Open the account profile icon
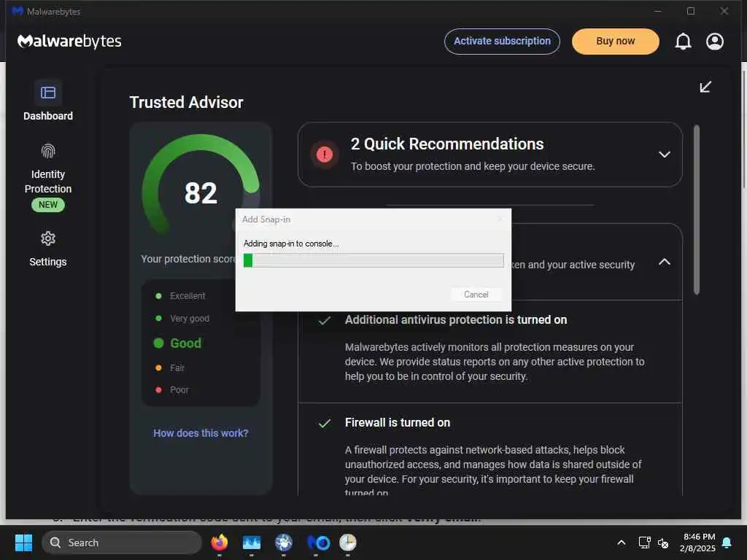 (x=715, y=42)
